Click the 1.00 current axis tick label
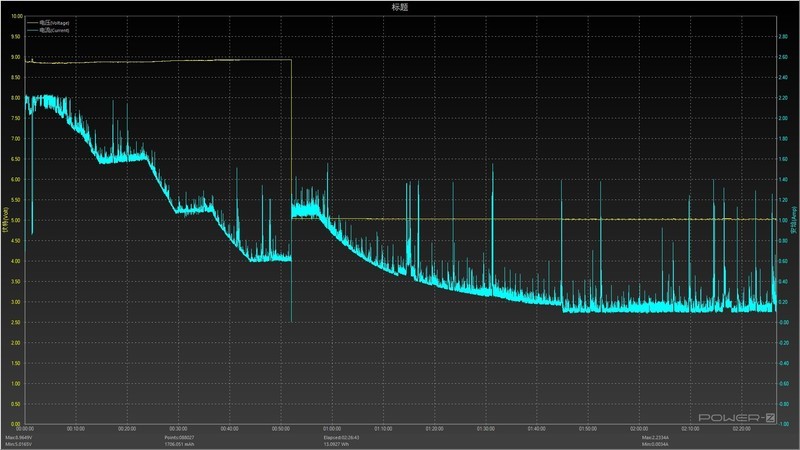 pos(783,221)
